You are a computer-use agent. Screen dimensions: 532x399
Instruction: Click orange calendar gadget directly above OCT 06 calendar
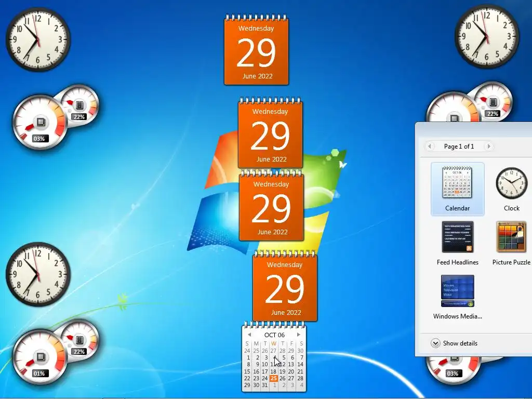pos(285,286)
